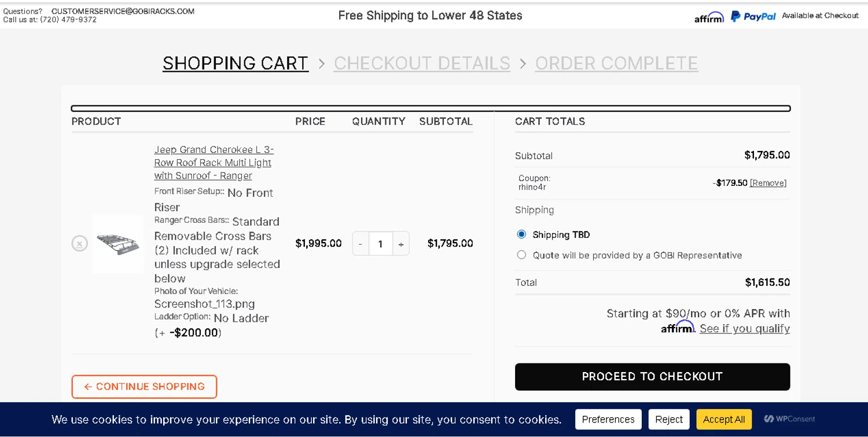Viewport: 868px width, 437px height.
Task: Click the Available at Checkout text
Action: pyautogui.click(x=820, y=16)
